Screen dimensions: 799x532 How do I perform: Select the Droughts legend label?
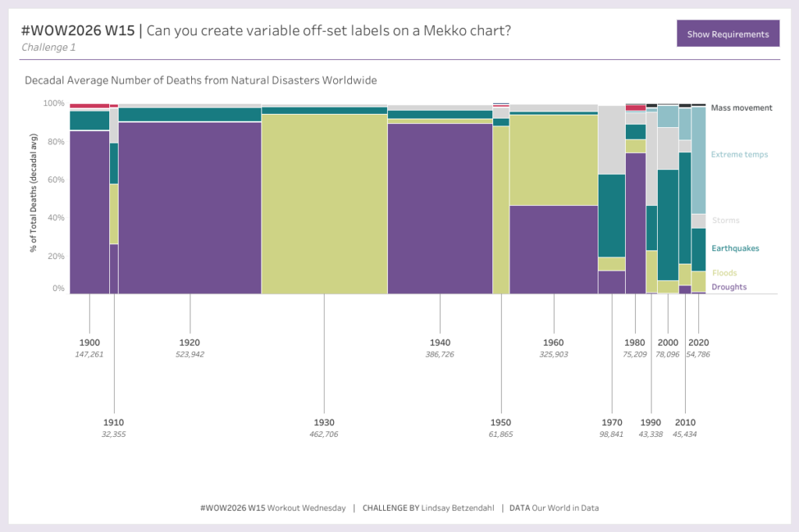pyautogui.click(x=728, y=287)
